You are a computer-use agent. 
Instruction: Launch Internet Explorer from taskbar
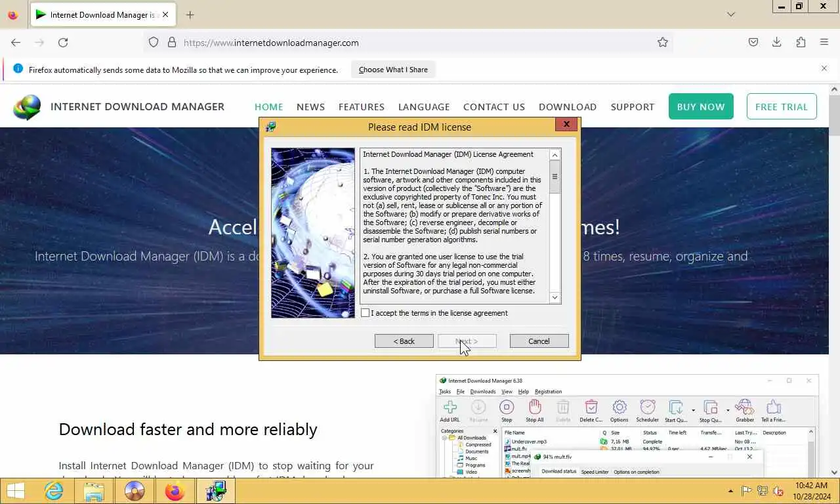tap(54, 491)
